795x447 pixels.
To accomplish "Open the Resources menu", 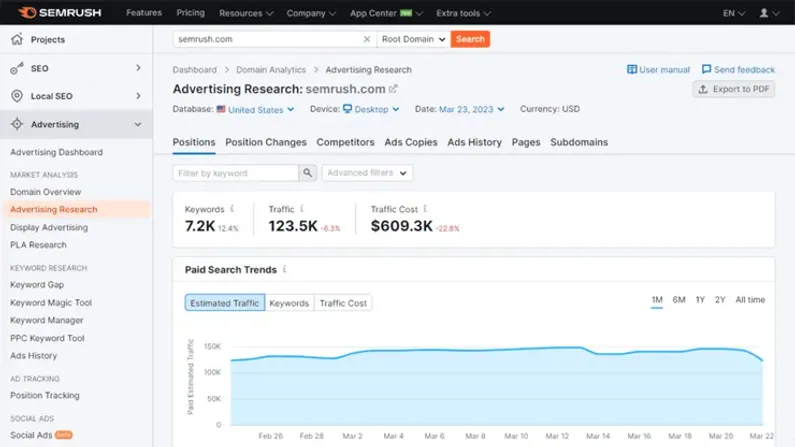I will pos(246,13).
